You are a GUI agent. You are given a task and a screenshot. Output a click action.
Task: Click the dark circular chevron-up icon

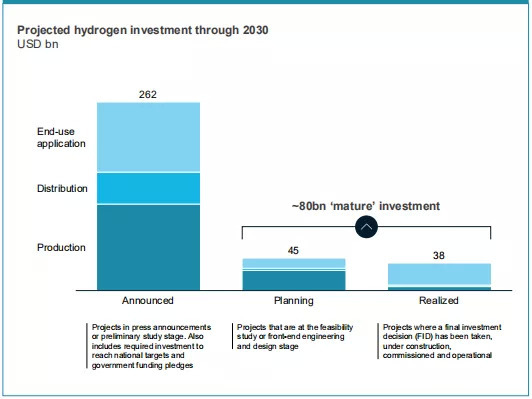point(366,227)
